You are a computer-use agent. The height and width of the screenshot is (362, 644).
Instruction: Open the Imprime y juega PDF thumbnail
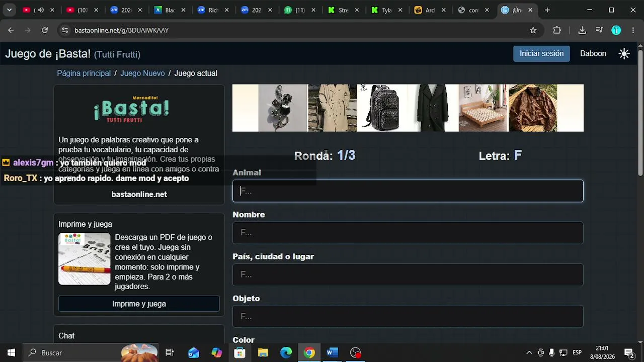point(84,259)
